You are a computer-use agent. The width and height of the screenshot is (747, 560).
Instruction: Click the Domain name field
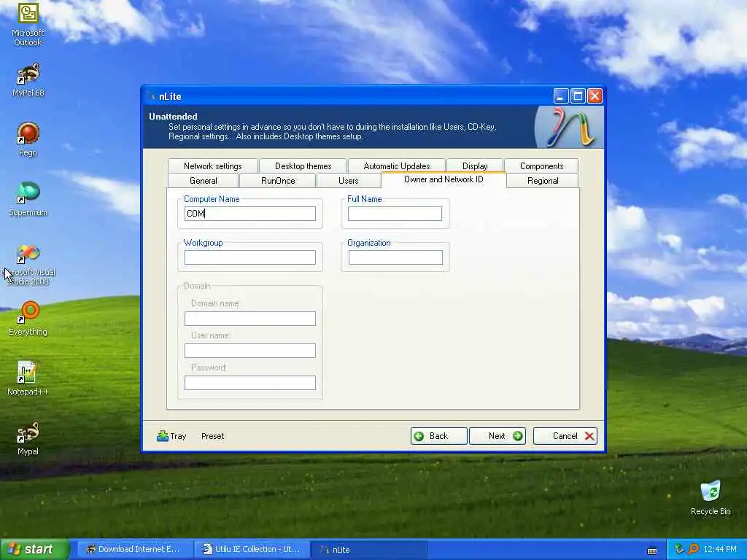[250, 318]
